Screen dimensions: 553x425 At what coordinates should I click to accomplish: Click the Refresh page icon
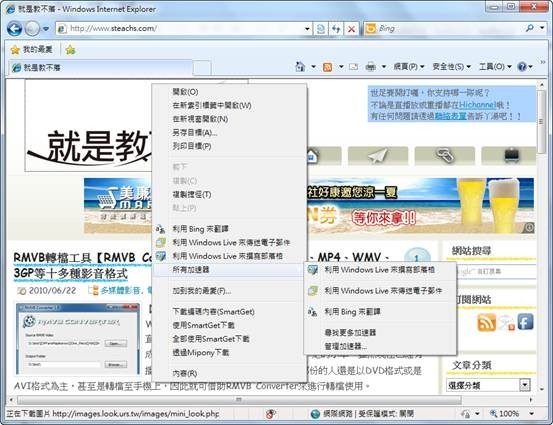[336, 29]
